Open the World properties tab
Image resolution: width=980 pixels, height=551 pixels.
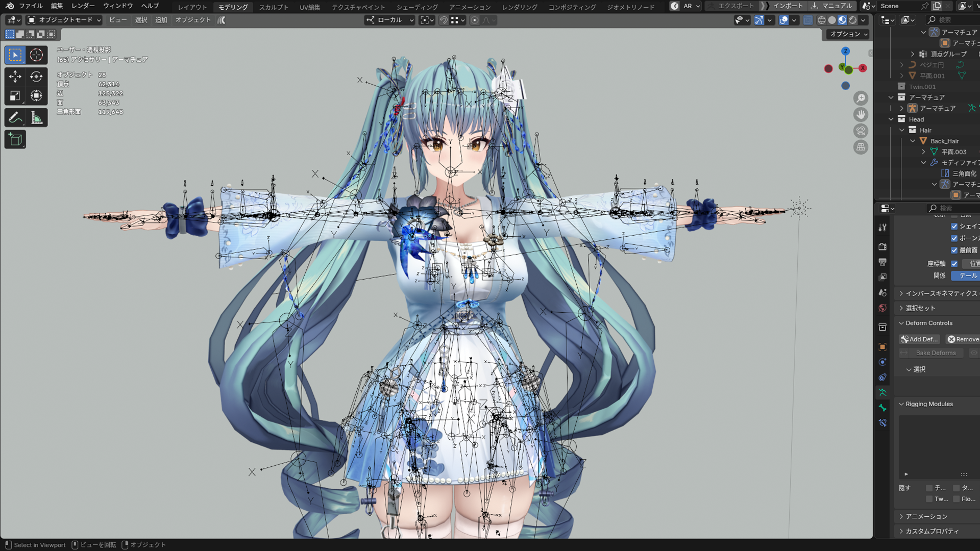tap(883, 308)
